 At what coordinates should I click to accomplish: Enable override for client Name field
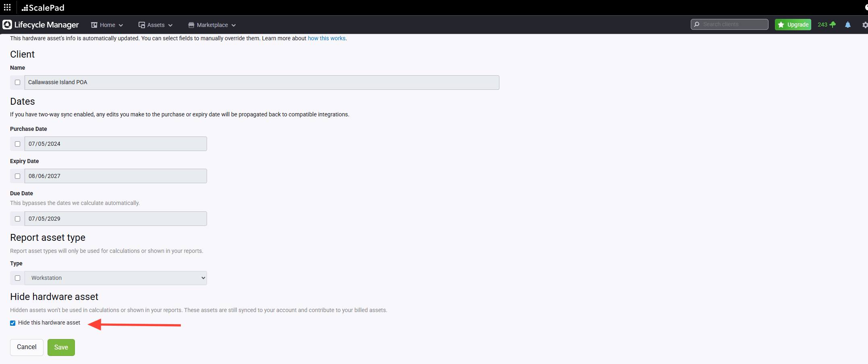pyautogui.click(x=17, y=83)
